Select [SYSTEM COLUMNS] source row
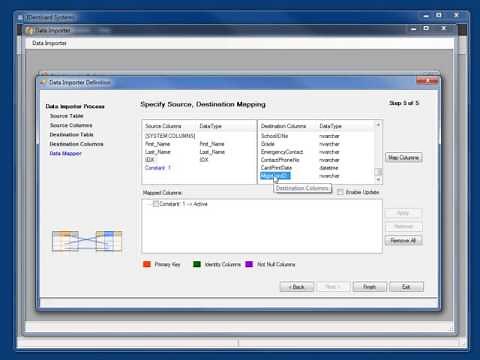 (170, 136)
